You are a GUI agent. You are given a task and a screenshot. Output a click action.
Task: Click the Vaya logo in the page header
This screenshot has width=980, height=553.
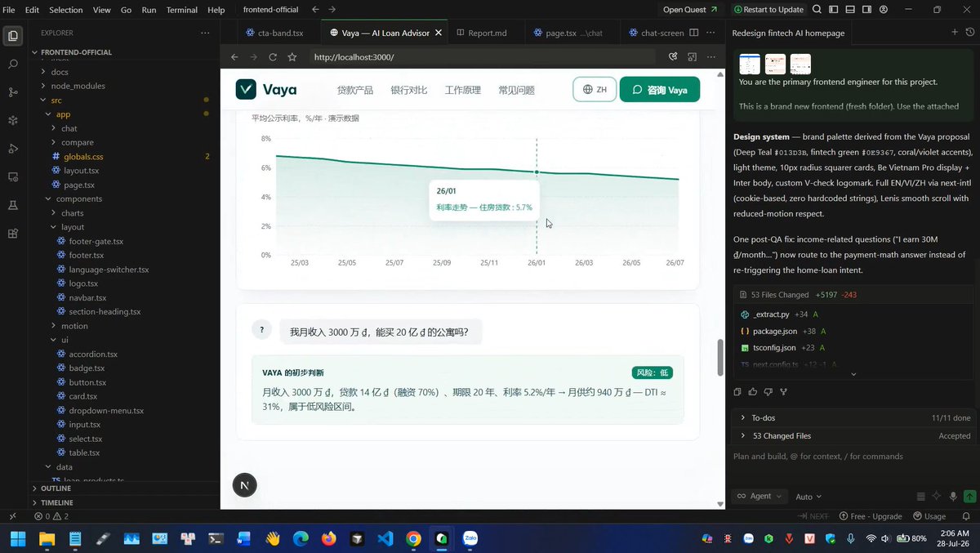266,90
